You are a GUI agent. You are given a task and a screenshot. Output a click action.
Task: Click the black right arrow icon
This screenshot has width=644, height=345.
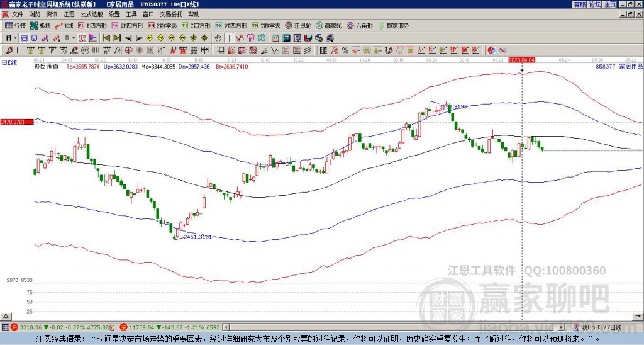[139, 38]
